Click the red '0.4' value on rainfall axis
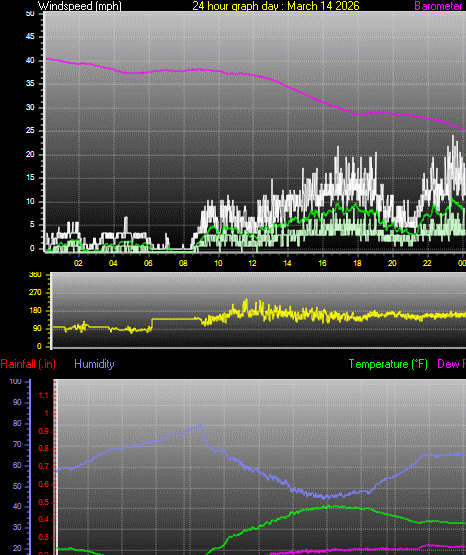The image size is (466, 555). [43, 520]
